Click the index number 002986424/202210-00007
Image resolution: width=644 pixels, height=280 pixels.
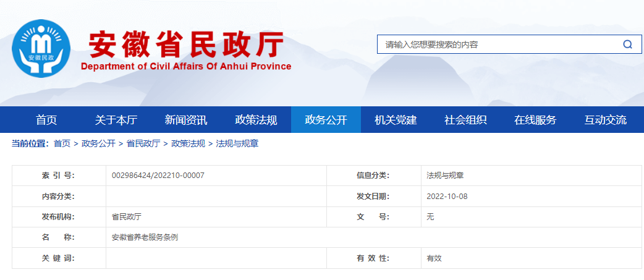(158, 176)
